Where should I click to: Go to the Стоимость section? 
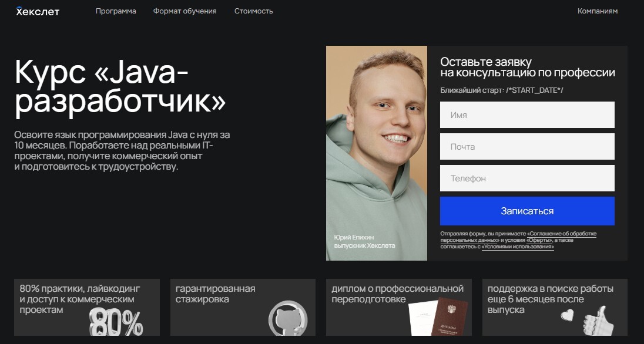pyautogui.click(x=253, y=11)
